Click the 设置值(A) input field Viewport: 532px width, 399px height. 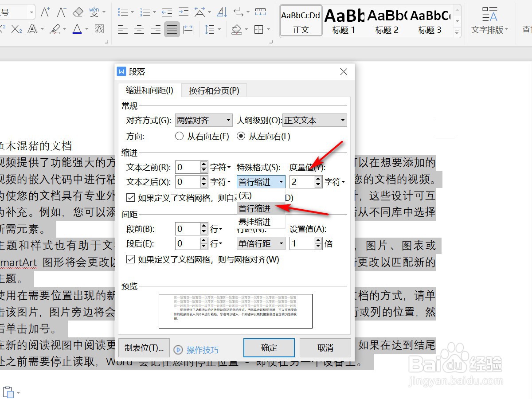click(302, 243)
